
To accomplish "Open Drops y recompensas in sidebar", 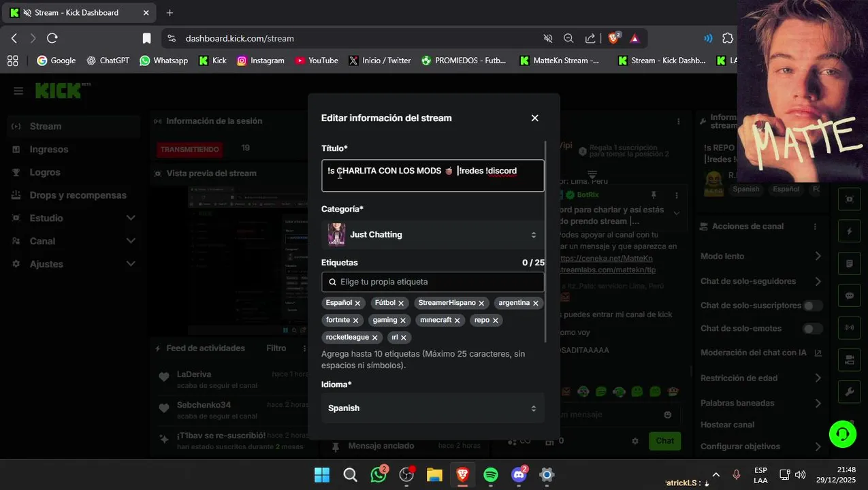I will 74,195.
